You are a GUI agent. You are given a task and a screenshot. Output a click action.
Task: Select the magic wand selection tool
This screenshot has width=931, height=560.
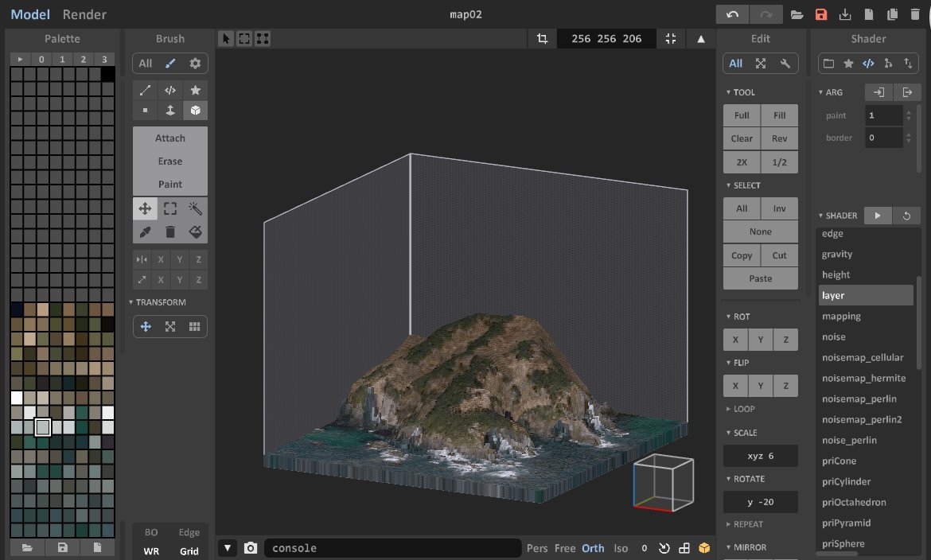pyautogui.click(x=195, y=208)
